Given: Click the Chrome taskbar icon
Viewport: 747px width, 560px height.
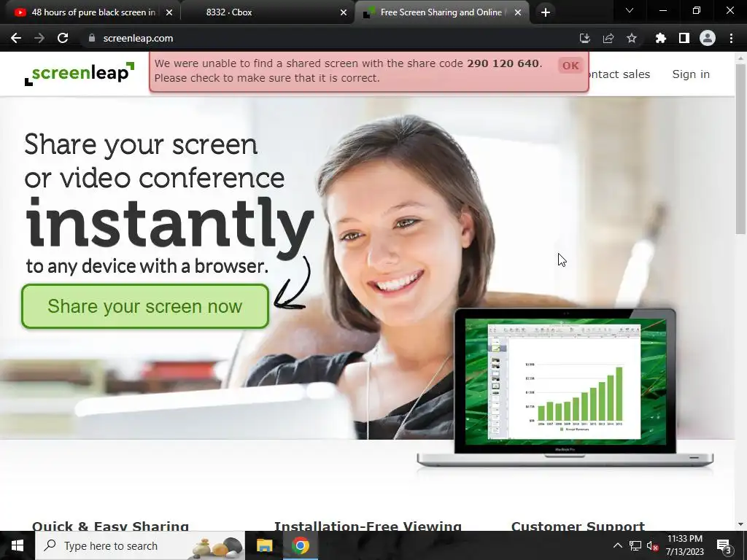Looking at the screenshot, I should point(300,545).
